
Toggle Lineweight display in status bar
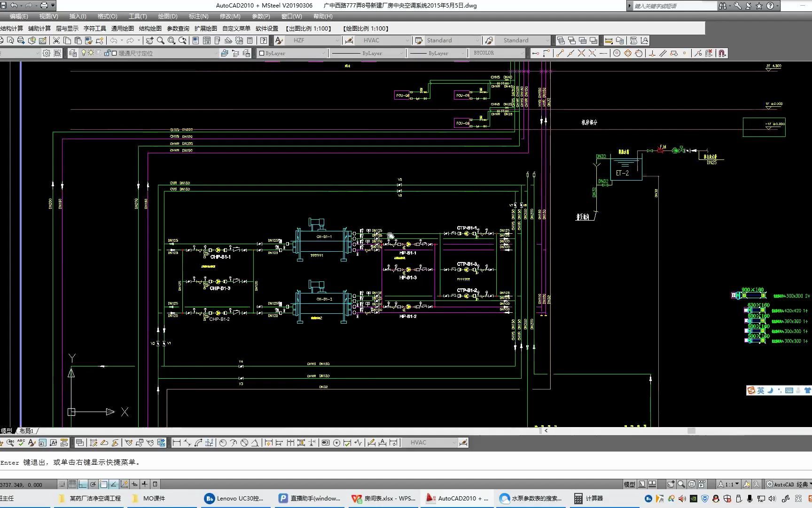145,484
